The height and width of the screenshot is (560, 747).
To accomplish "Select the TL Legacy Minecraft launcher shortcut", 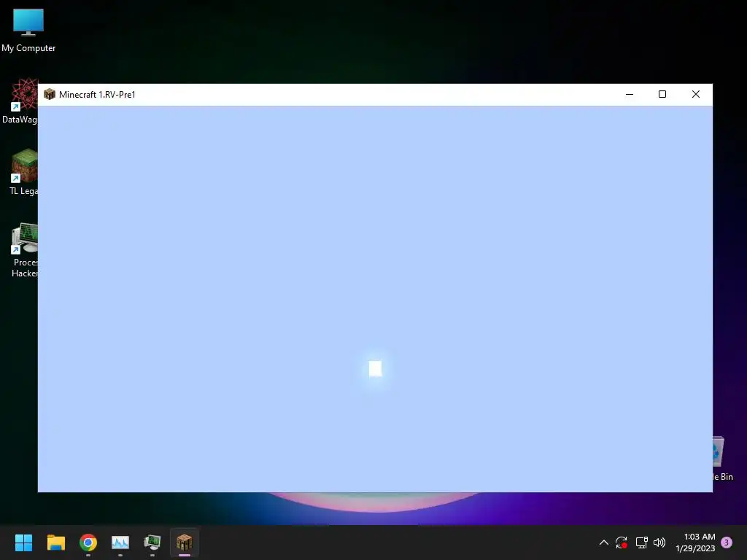I will pos(24,172).
